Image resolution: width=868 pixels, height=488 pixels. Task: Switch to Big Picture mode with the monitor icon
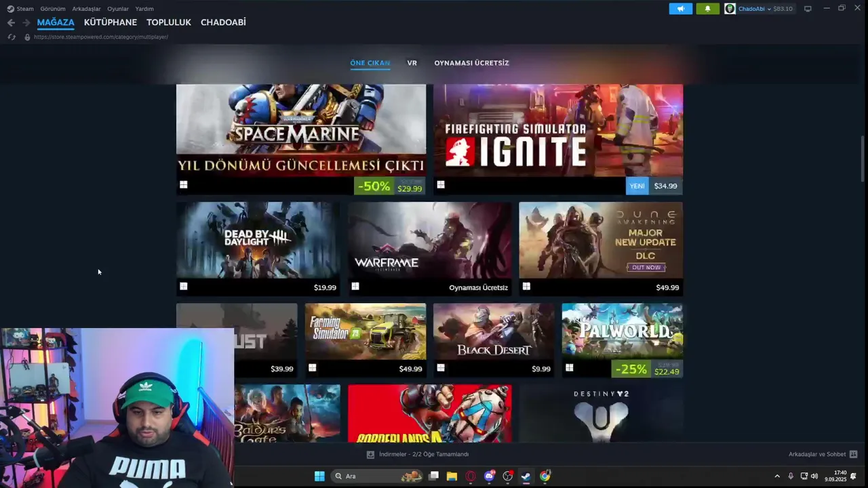tap(808, 9)
